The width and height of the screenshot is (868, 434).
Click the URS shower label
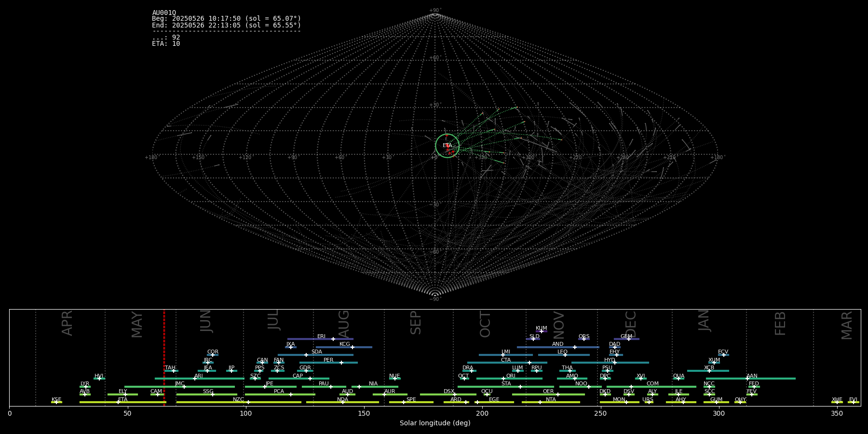[648, 400]
